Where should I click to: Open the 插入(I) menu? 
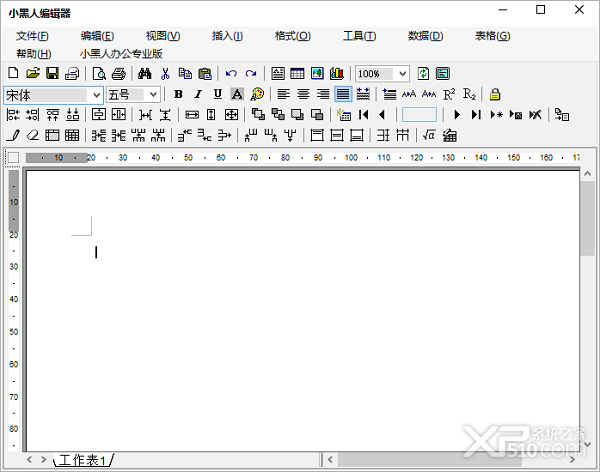coord(228,36)
